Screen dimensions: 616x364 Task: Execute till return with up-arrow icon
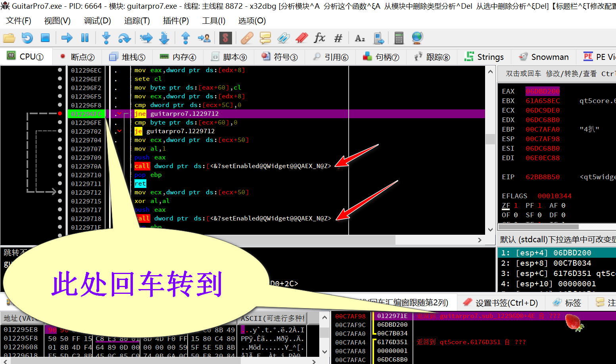click(x=185, y=38)
